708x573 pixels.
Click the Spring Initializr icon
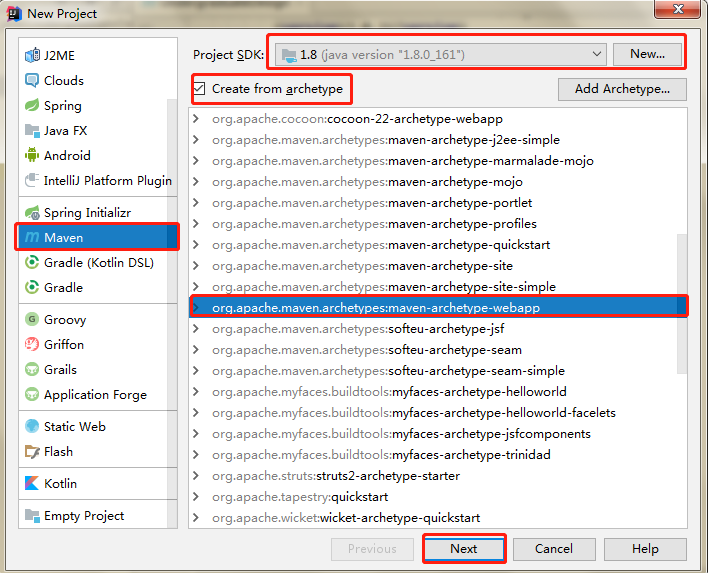[32, 212]
